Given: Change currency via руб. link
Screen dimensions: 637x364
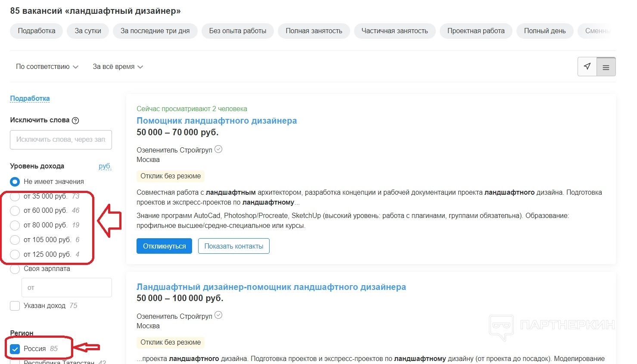Looking at the screenshot, I should (x=105, y=166).
